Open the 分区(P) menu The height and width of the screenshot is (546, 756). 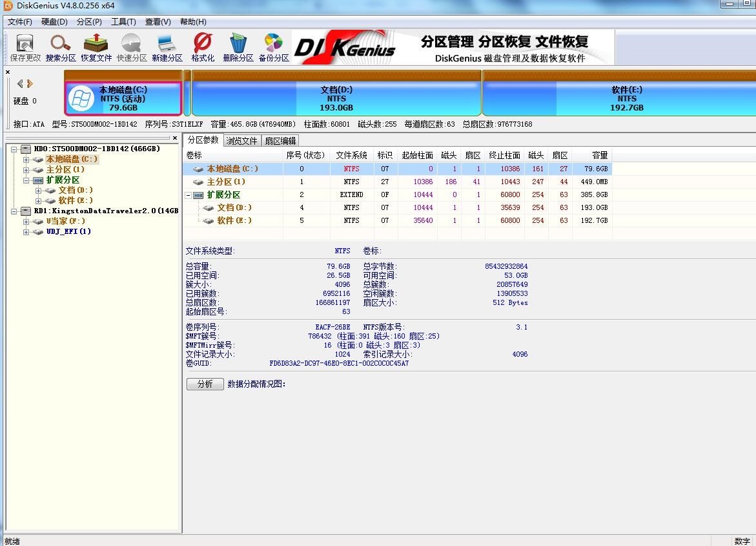(x=89, y=22)
